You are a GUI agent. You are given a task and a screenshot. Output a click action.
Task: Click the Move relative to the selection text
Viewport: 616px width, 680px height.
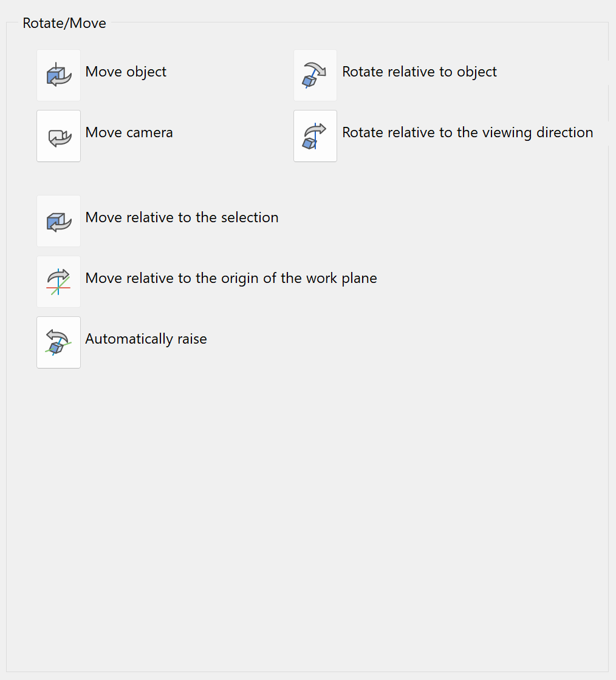(182, 217)
